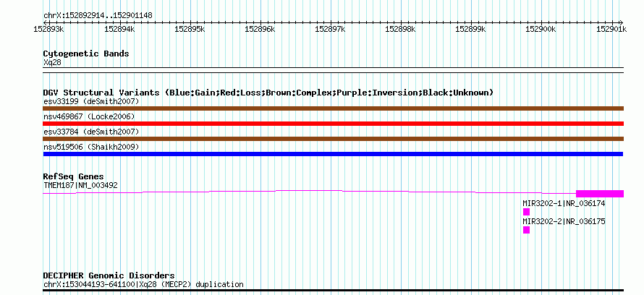
Task: Select the esv33199 (deSmith2007) label
Action: (x=91, y=101)
